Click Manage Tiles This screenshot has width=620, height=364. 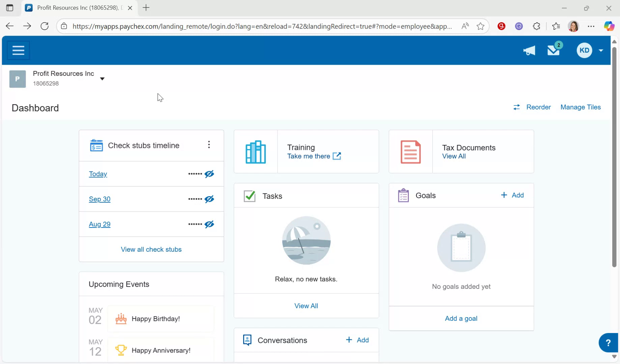pos(581,107)
